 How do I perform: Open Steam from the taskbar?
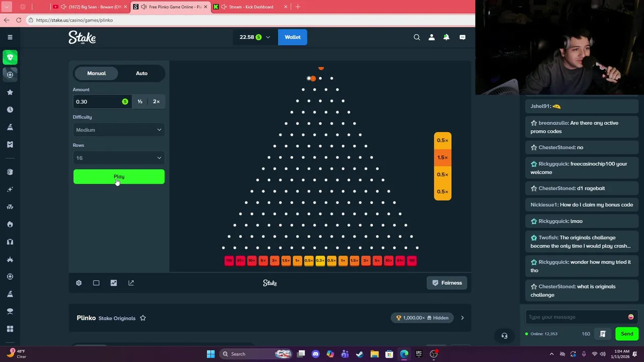pyautogui.click(x=360, y=354)
